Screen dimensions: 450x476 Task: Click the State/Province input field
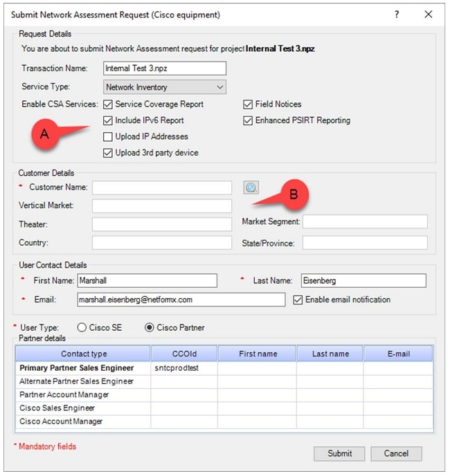pos(365,243)
